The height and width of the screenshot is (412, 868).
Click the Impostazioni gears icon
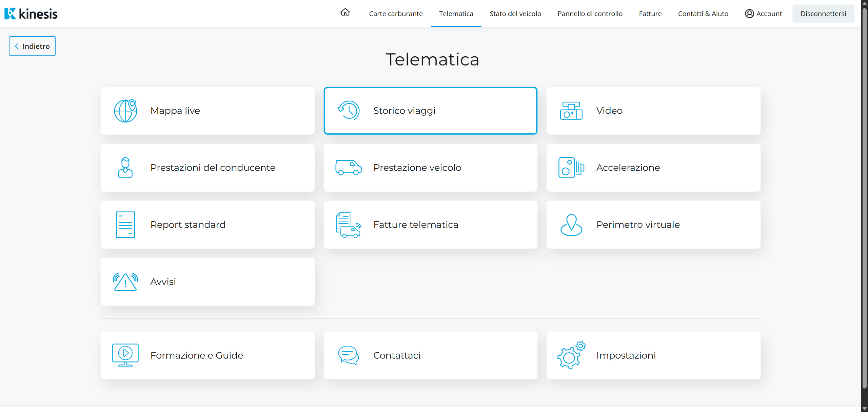571,355
